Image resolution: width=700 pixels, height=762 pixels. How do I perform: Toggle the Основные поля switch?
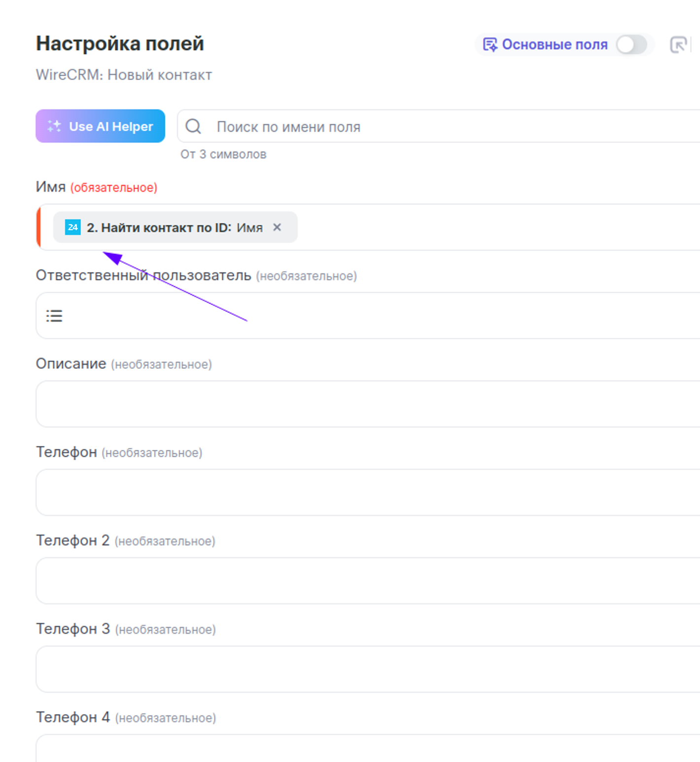(631, 45)
